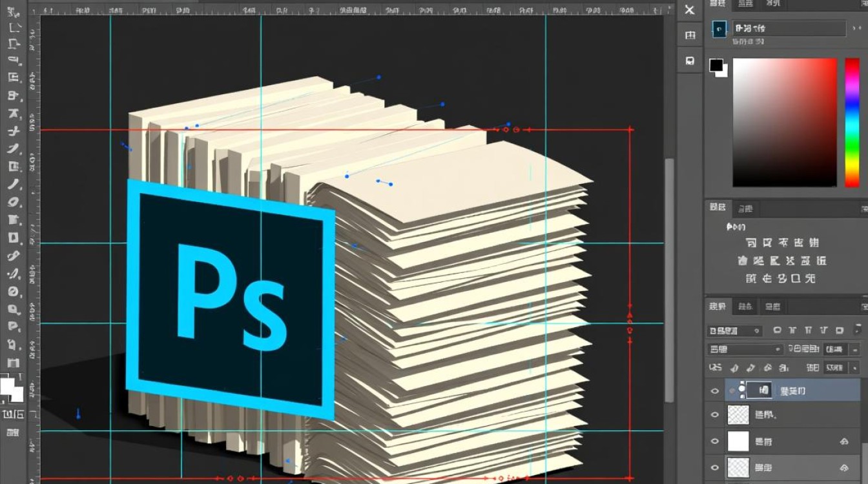Click the pixel layer filter icon in Layers panel

click(778, 330)
